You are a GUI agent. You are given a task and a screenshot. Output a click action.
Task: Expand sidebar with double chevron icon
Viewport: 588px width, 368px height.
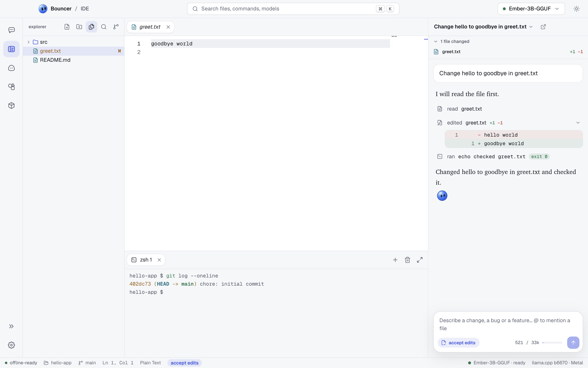pyautogui.click(x=11, y=326)
